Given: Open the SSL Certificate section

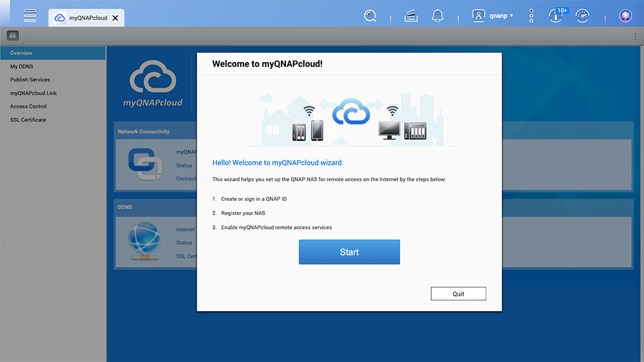Looking at the screenshot, I should 28,119.
